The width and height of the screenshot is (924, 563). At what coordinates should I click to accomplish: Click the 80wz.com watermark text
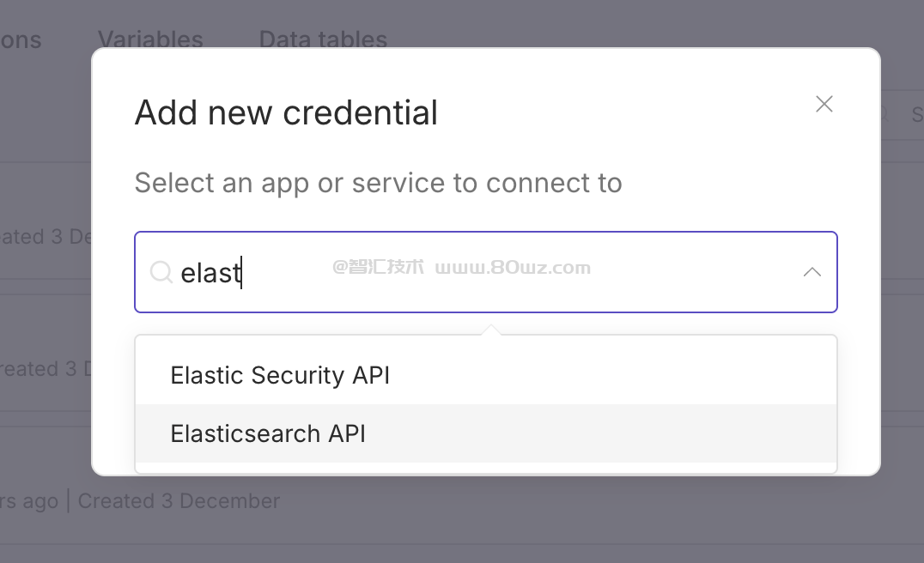point(513,267)
